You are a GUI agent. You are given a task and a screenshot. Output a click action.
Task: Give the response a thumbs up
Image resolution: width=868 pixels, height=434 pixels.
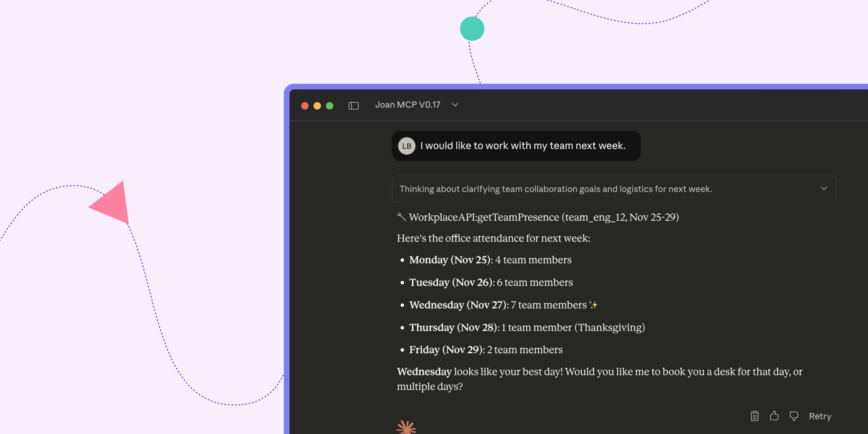point(774,416)
